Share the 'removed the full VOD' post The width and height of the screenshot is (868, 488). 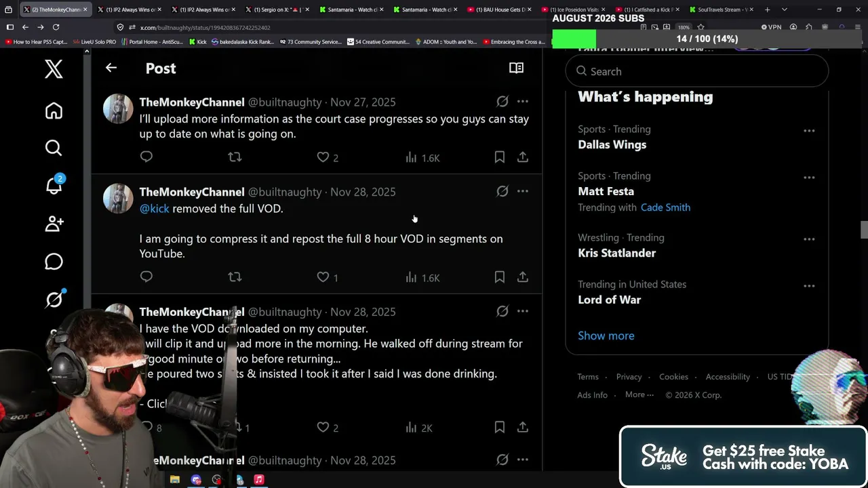523,277
